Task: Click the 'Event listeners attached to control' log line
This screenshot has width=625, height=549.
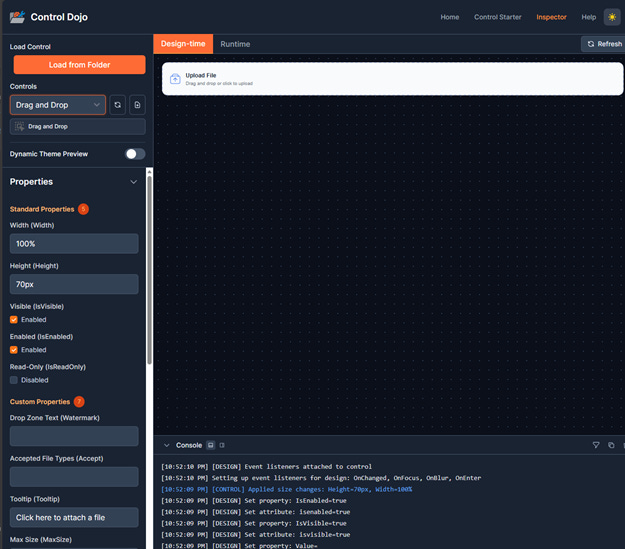Action: [266, 466]
